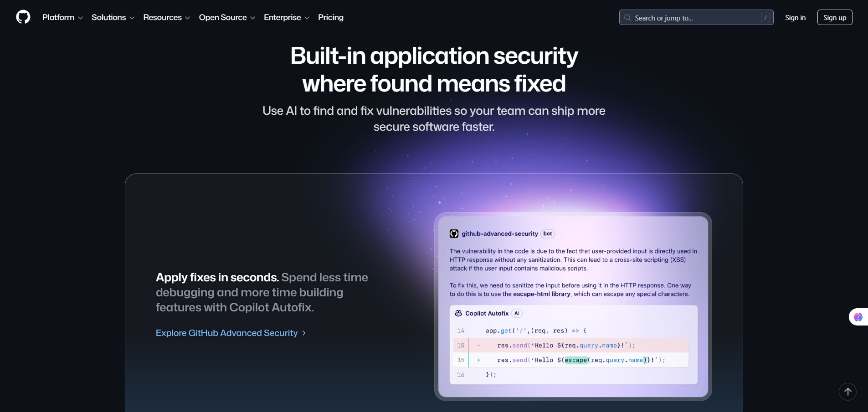Expand the Platform menu
868x412 pixels.
click(x=62, y=17)
